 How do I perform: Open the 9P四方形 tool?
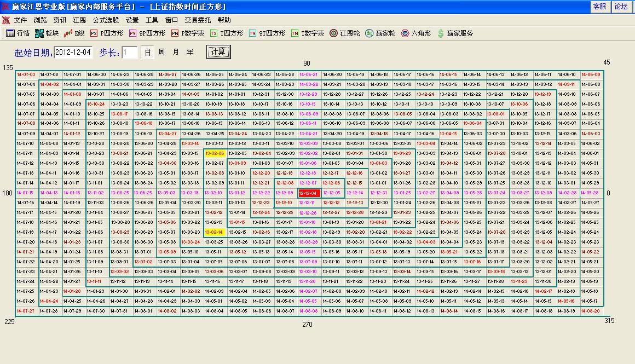tap(147, 33)
